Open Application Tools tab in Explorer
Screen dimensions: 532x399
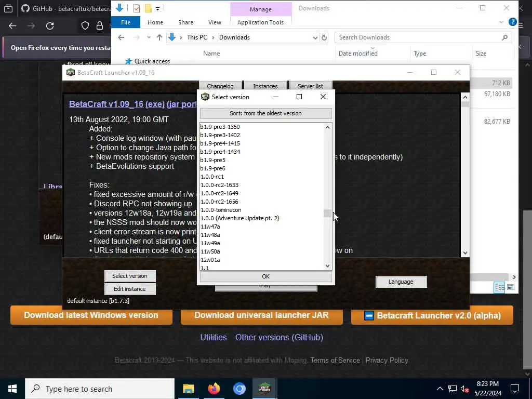tap(261, 22)
